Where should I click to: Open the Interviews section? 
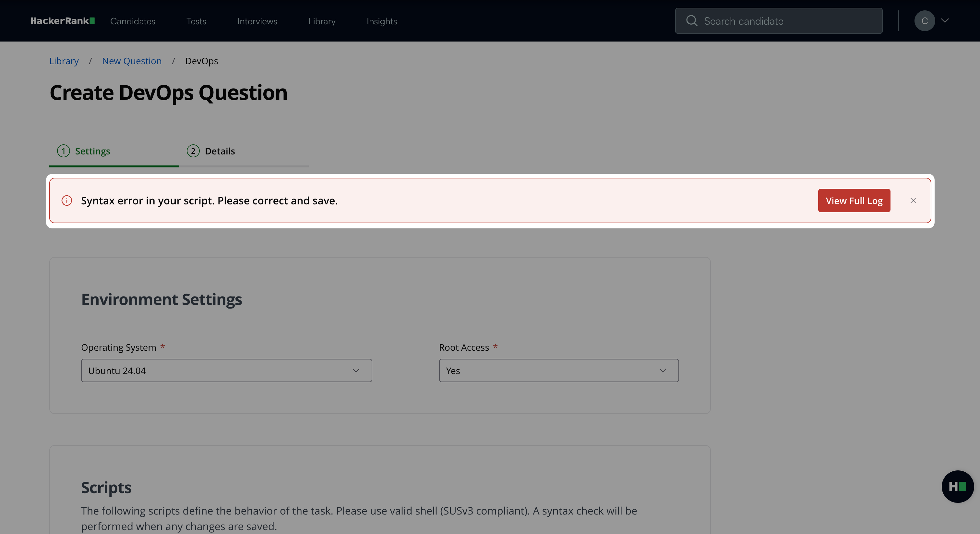click(x=257, y=21)
